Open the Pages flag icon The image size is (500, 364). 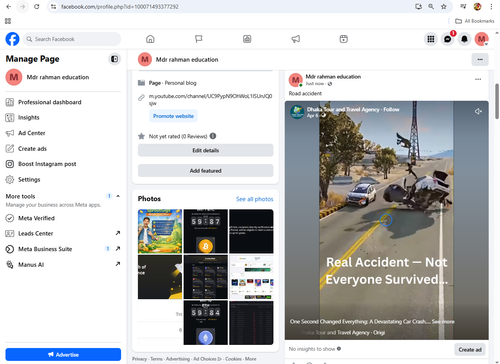[199, 39]
